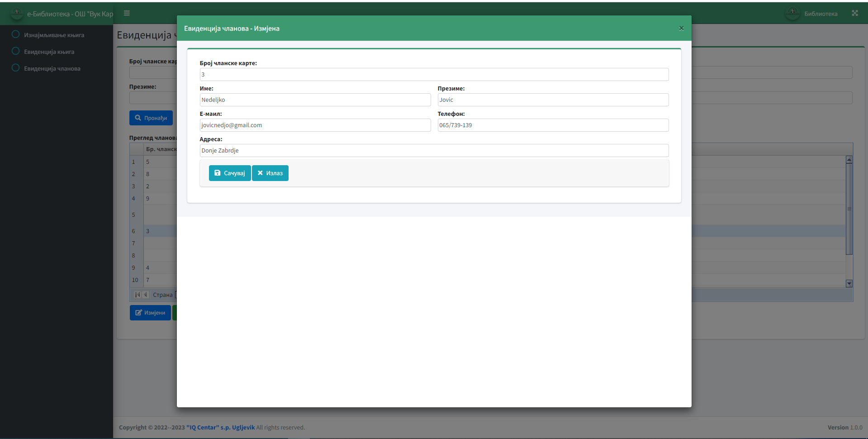Click the e-Библиотека logo icon
This screenshot has width=868, height=439.
[17, 14]
